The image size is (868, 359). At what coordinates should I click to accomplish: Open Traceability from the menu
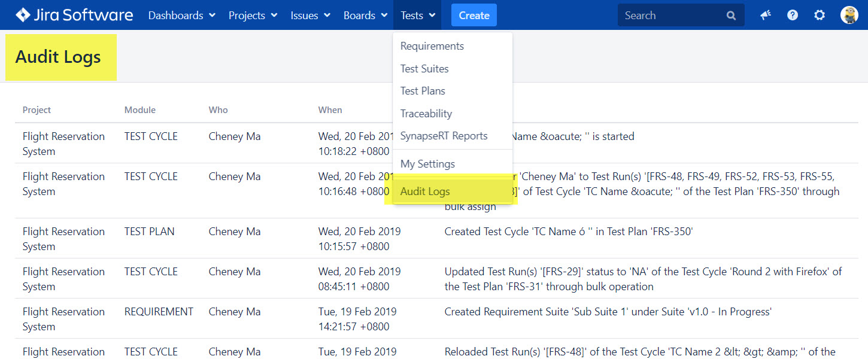click(x=426, y=114)
